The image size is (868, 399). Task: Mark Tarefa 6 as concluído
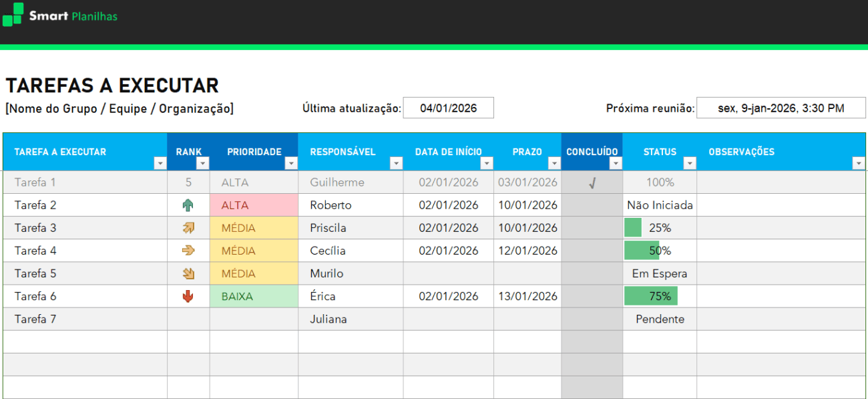pyautogui.click(x=592, y=296)
